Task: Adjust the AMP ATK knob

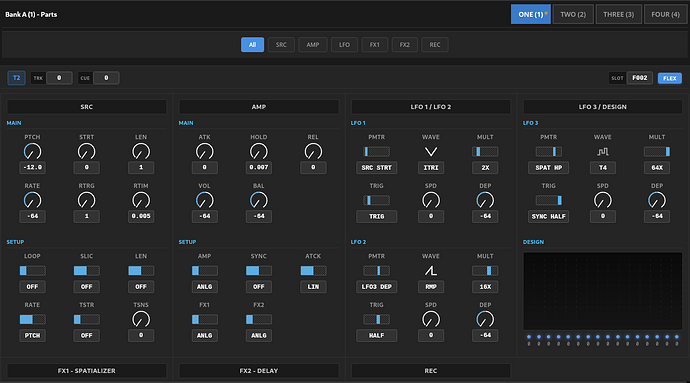Action: tap(204, 151)
